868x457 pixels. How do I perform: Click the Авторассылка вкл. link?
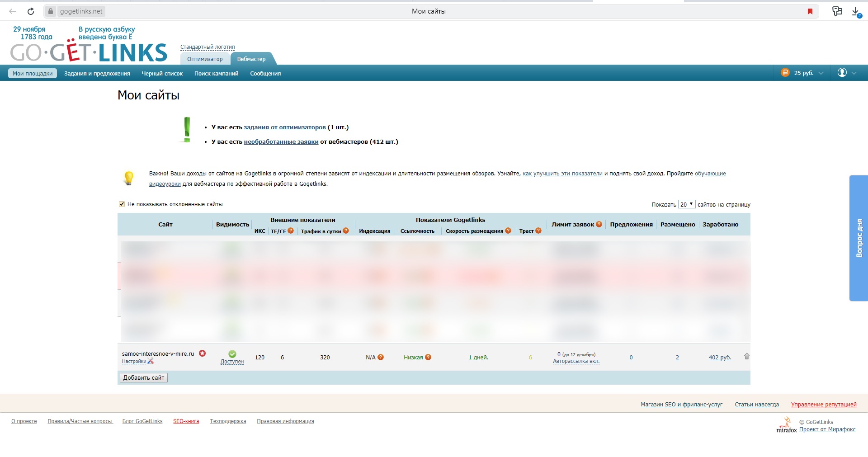click(x=576, y=361)
